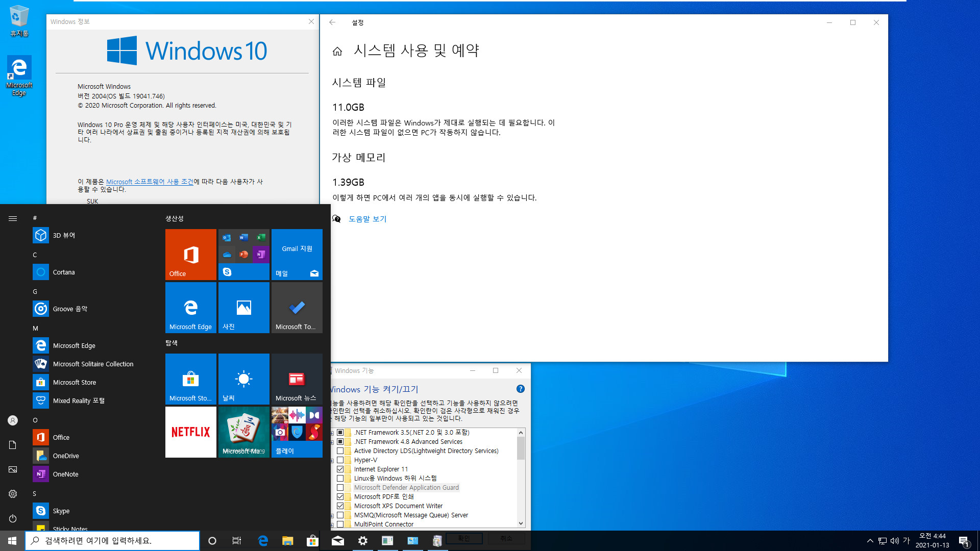This screenshot has width=980, height=551.
Task: Show hidden system tray icons chevron
Action: click(870, 541)
